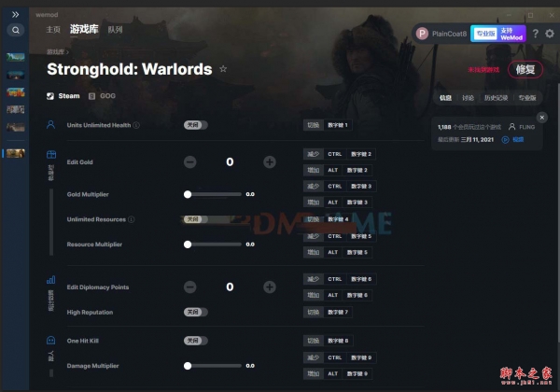Open the help question mark icon

pyautogui.click(x=536, y=34)
